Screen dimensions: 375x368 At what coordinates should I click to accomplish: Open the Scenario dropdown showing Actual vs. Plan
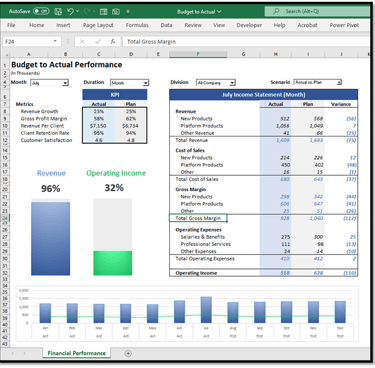[318, 82]
